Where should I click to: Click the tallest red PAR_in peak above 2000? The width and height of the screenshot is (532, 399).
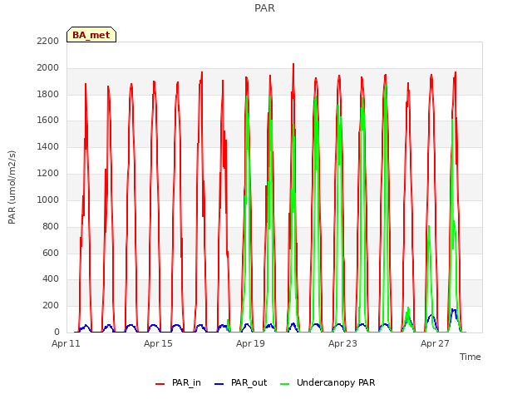[x=293, y=65]
